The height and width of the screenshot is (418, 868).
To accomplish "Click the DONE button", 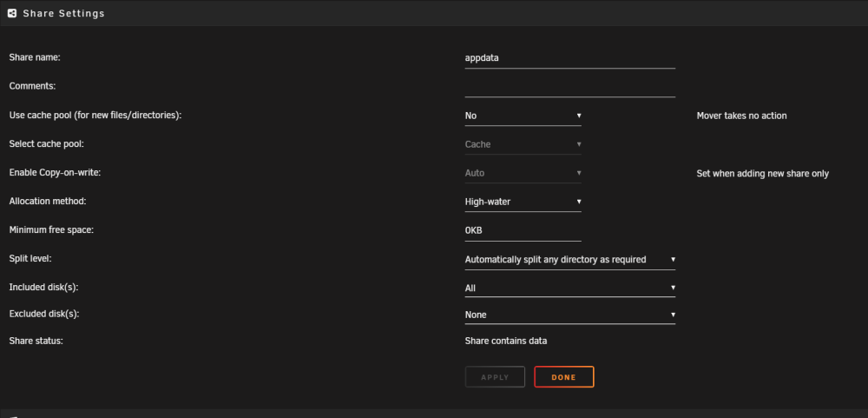I will pyautogui.click(x=564, y=377).
